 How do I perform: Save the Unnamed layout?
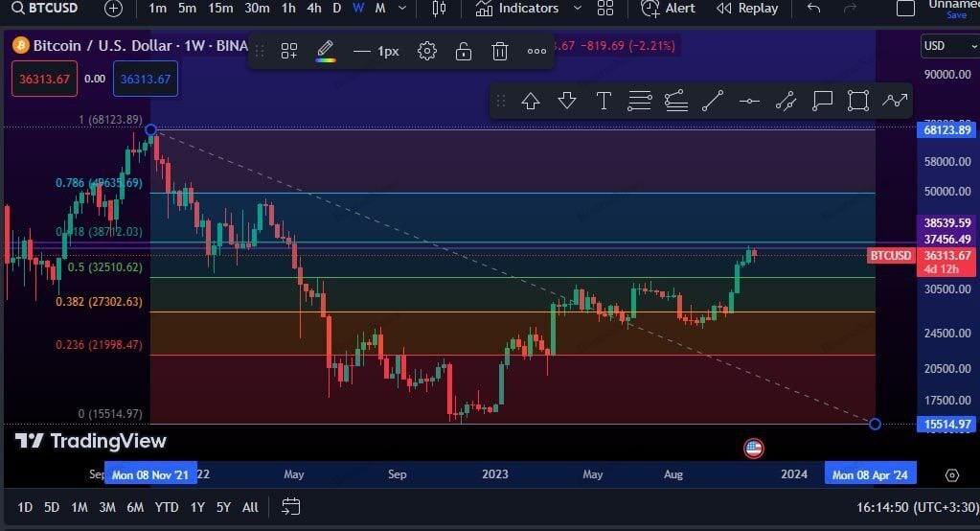pos(956,15)
